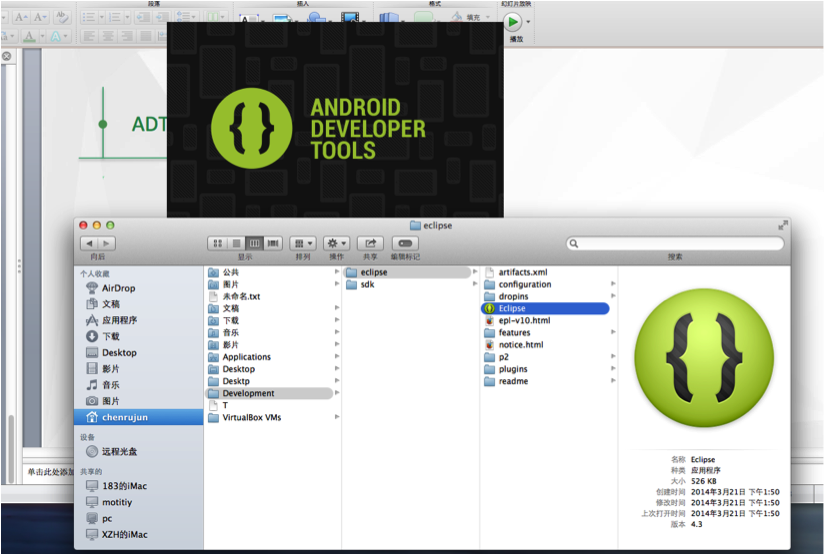Select the plugins folder
Screen dimensions: 824x555
(506, 369)
